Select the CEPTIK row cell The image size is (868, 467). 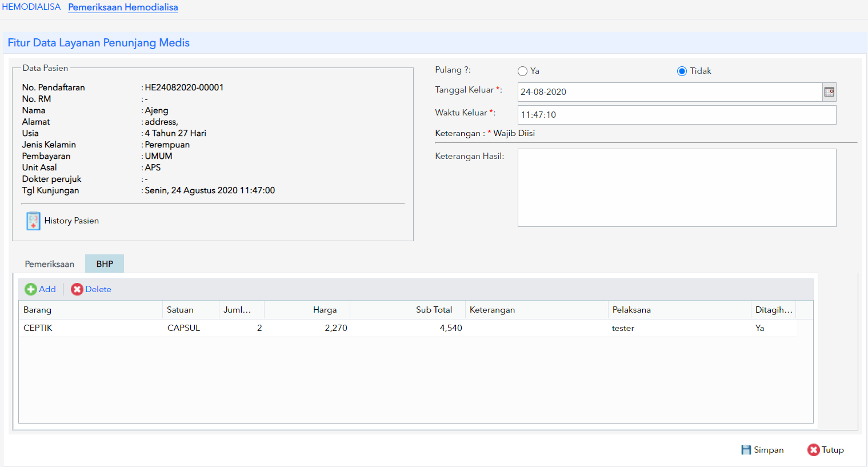90,328
